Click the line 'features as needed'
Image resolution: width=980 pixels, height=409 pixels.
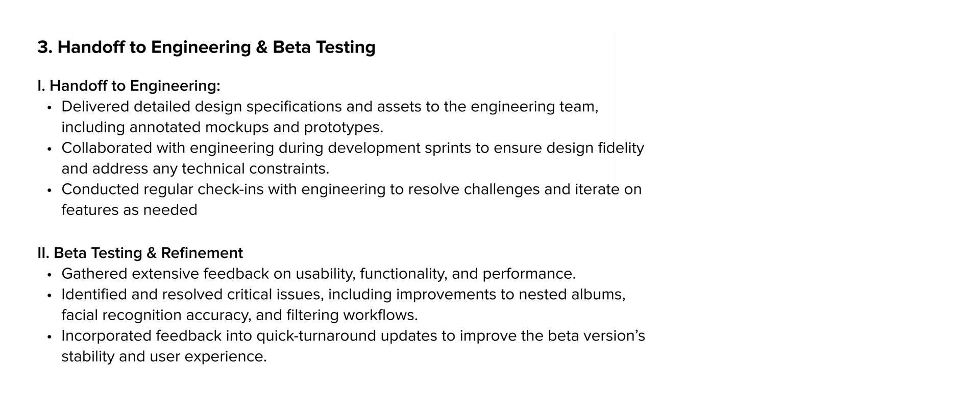(x=129, y=210)
